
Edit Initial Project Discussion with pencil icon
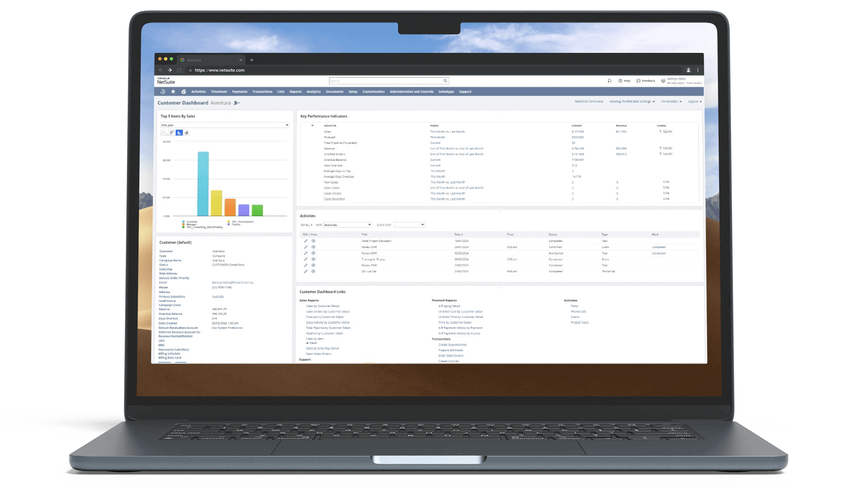(x=306, y=241)
